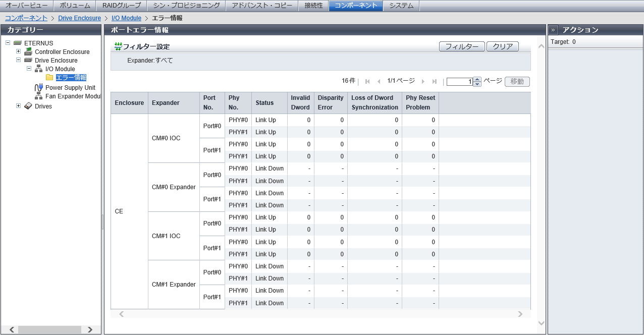This screenshot has height=335, width=644.
Task: Increment the page number with up stepper
Action: (x=477, y=79)
